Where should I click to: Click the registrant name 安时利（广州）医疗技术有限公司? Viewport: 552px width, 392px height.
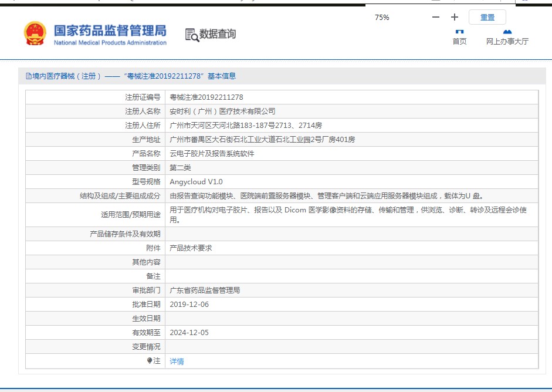(x=222, y=111)
